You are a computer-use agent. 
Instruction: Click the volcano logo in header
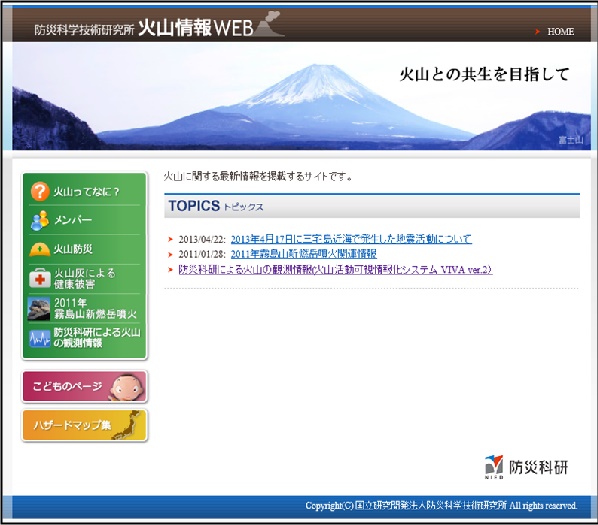[269, 24]
